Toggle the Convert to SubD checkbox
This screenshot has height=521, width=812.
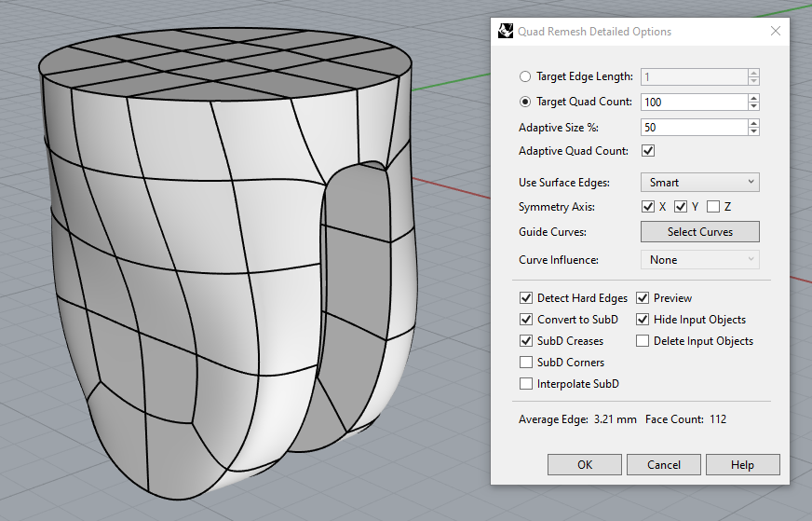tap(525, 320)
